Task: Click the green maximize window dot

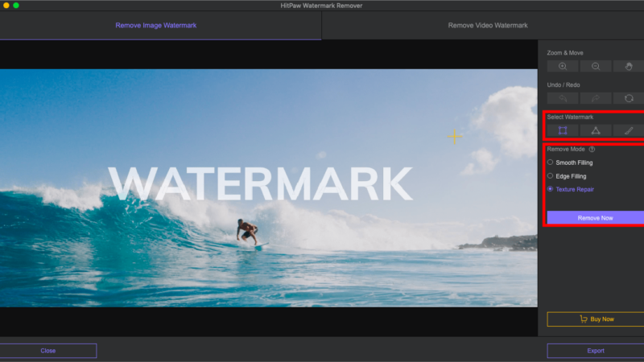Action: tap(16, 6)
